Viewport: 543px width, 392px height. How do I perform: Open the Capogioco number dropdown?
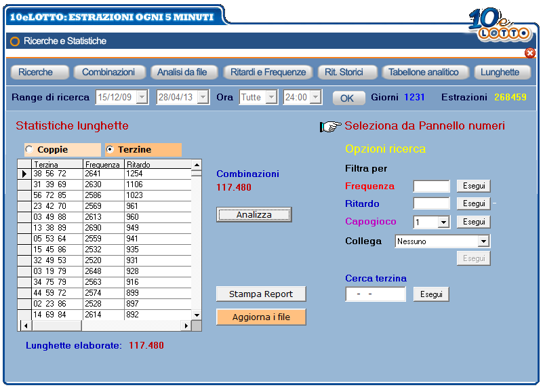tap(443, 222)
